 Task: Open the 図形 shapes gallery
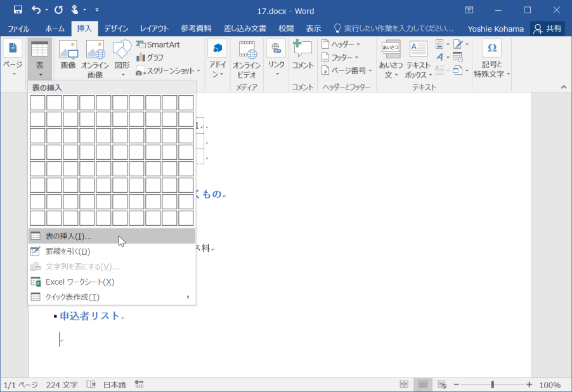122,58
